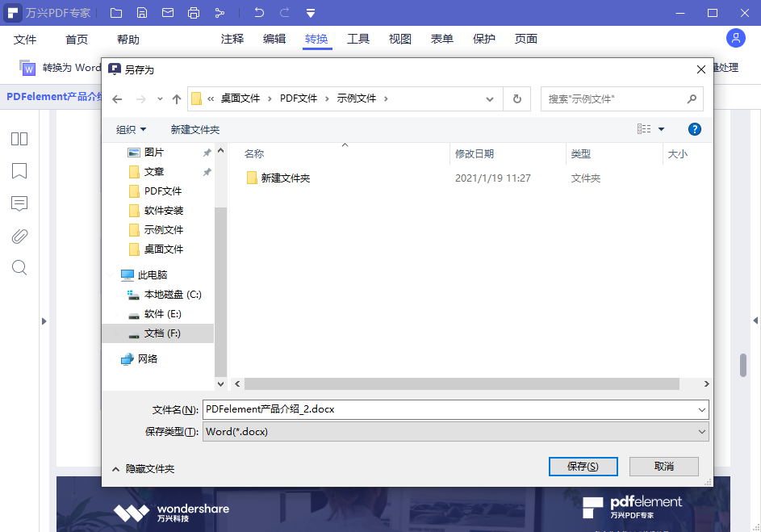The width and height of the screenshot is (761, 532).
Task: Unpin 图片 from quick access
Action: pos(207,153)
